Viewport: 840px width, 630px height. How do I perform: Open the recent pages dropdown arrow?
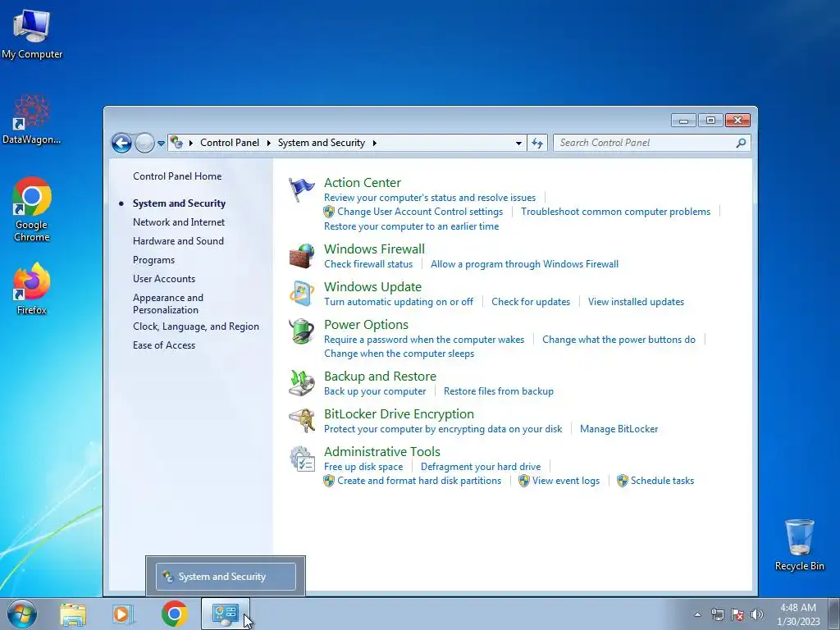161,144
